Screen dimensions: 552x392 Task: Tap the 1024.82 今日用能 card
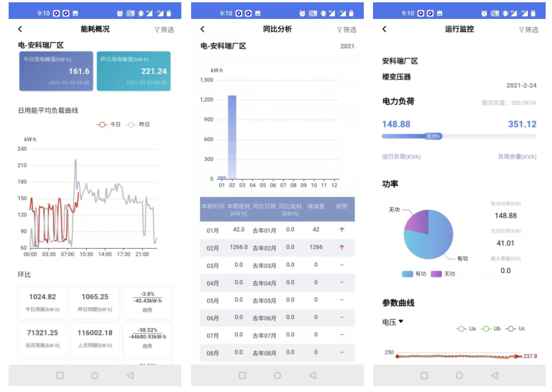(x=43, y=303)
